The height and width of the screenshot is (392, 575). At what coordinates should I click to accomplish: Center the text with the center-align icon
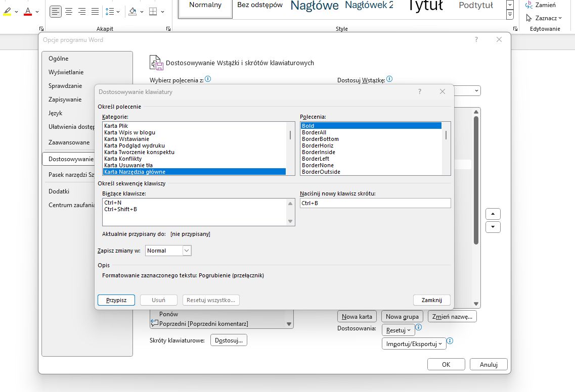pos(69,11)
